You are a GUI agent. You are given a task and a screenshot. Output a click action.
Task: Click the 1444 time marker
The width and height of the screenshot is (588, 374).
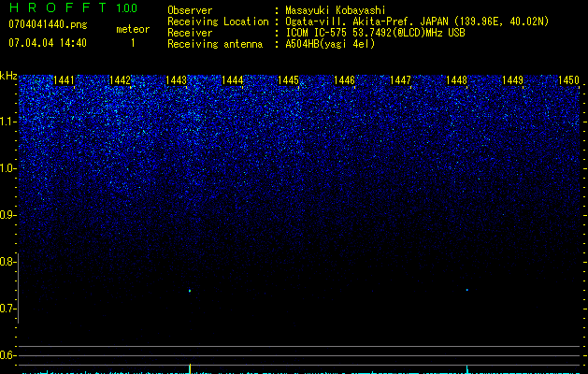point(232,80)
